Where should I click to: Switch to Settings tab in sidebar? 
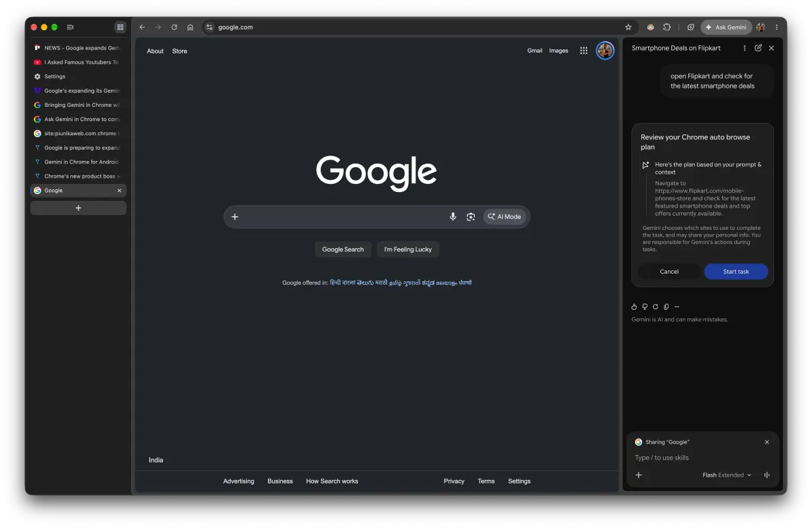[x=78, y=76]
